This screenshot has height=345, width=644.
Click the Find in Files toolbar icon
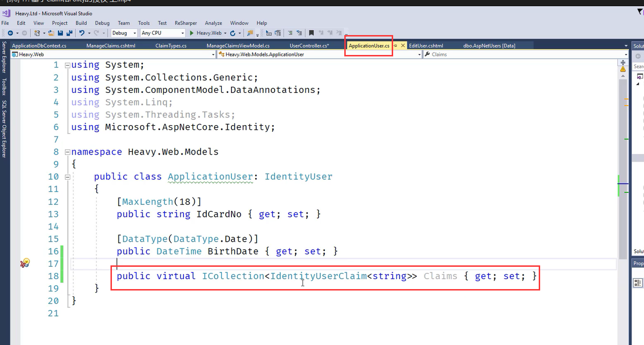coord(250,33)
